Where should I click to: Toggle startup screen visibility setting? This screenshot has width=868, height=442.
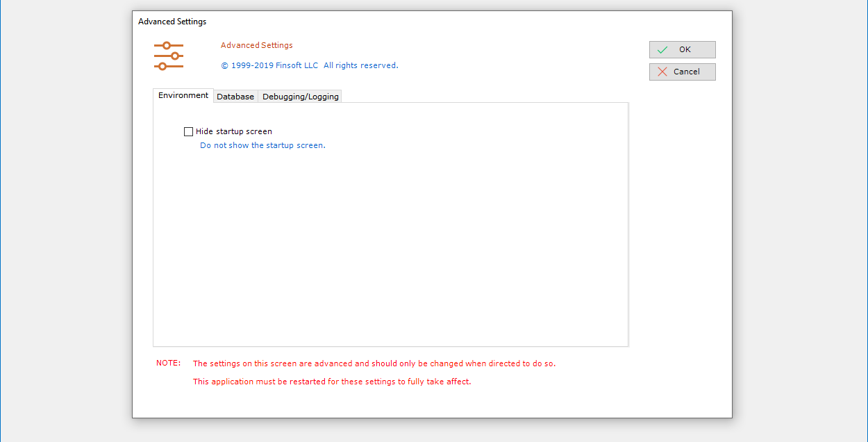188,131
